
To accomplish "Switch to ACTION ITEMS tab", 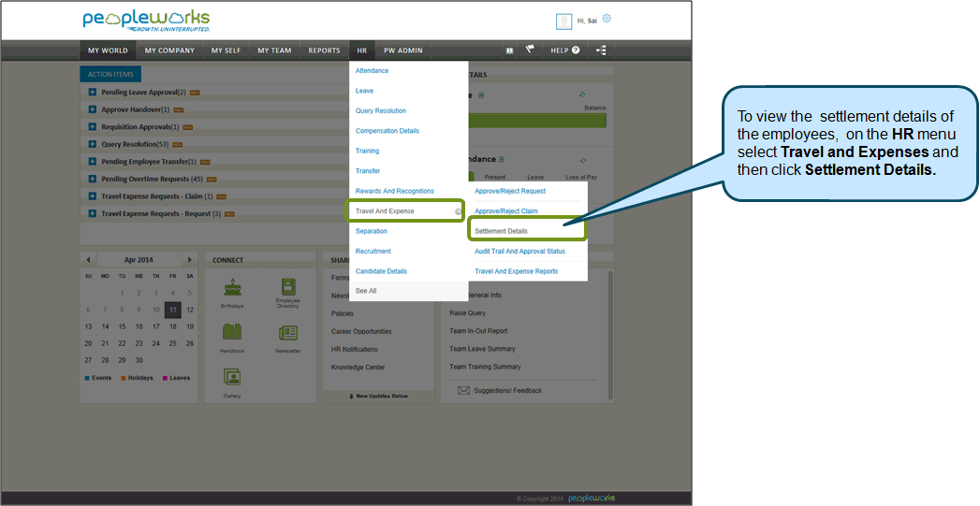I will 110,74.
